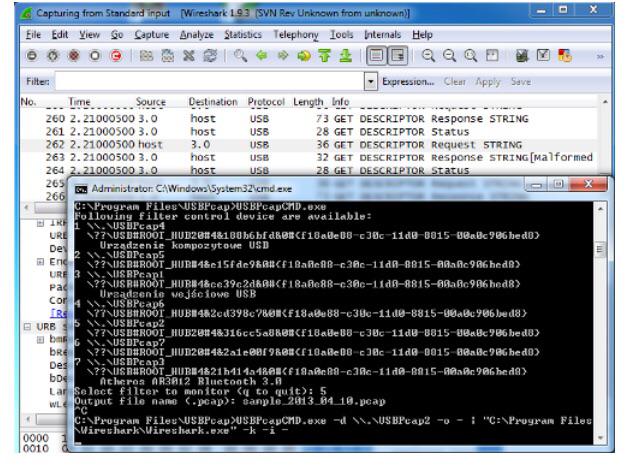
Task: Collapse the URB setup tree node
Action: [x=27, y=327]
